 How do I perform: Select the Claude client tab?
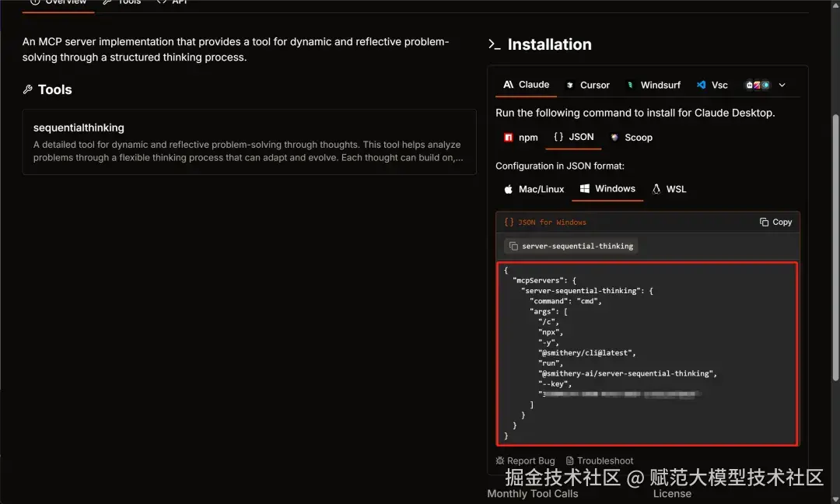coord(526,85)
